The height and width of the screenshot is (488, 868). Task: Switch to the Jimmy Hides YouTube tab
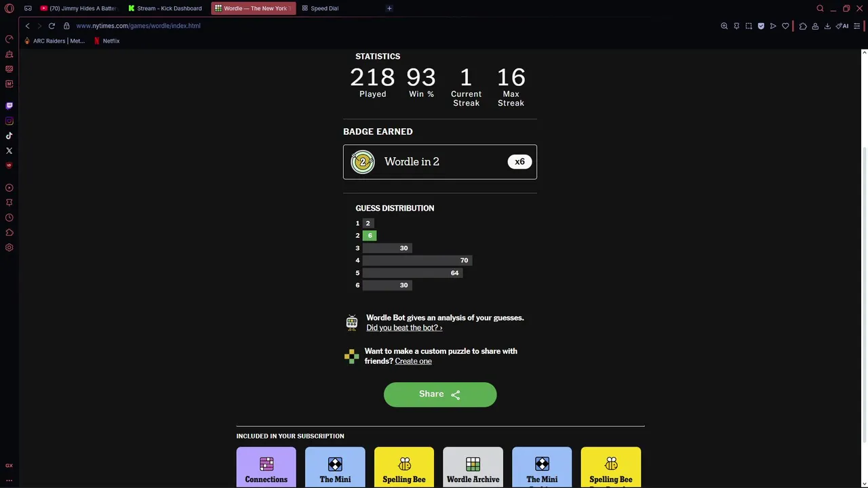coord(79,8)
